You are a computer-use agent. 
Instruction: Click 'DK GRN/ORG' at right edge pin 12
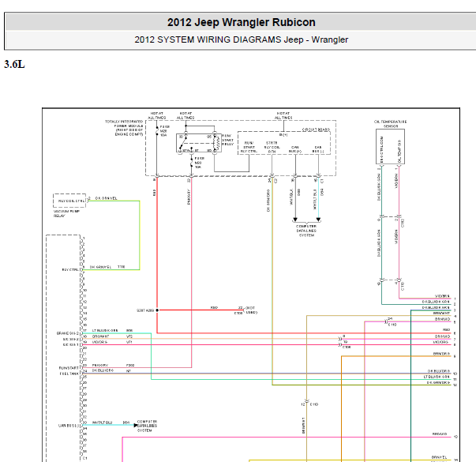(x=438, y=383)
